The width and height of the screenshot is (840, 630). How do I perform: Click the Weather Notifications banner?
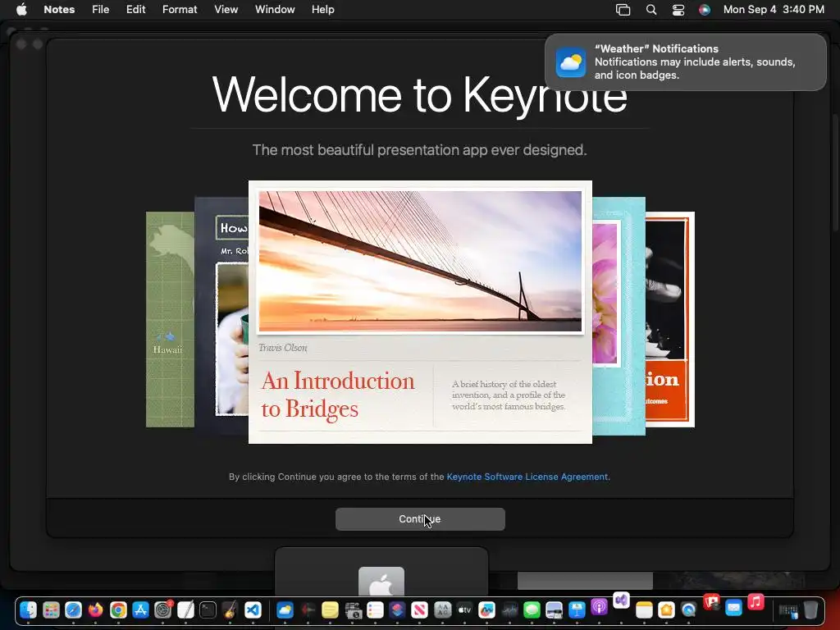coord(685,62)
